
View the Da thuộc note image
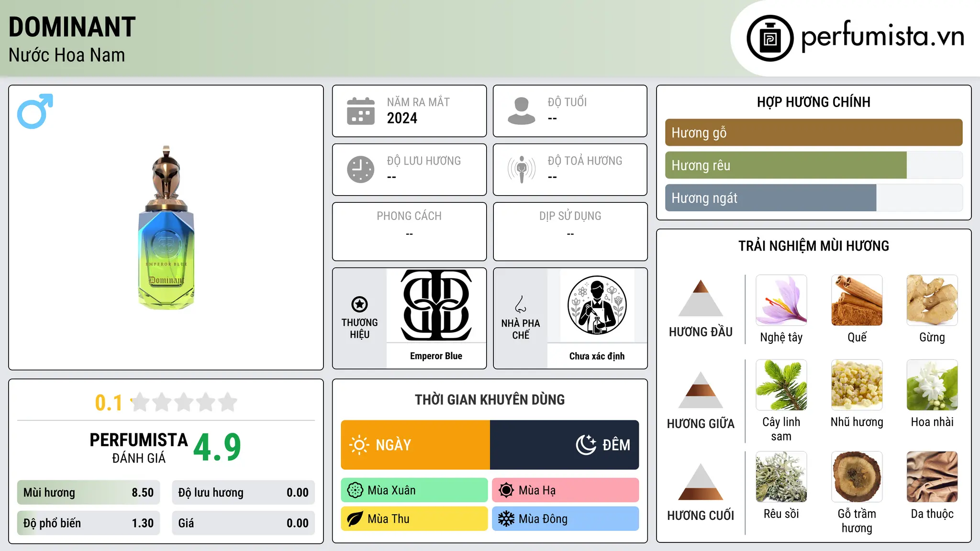tap(932, 477)
